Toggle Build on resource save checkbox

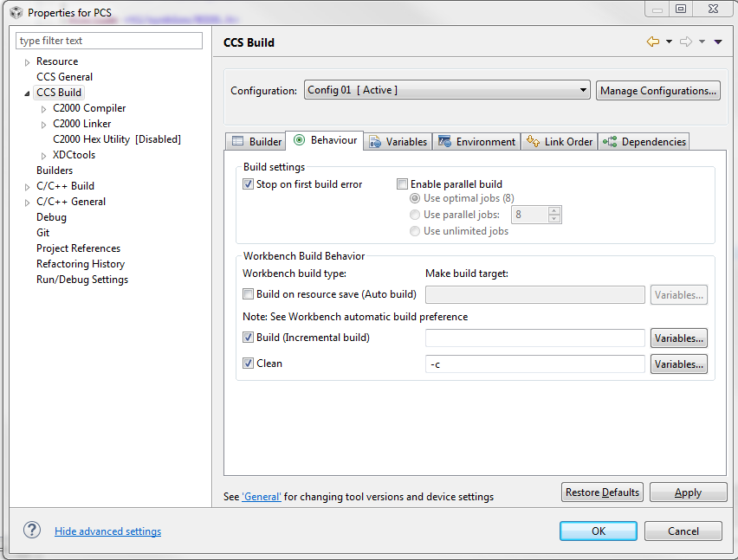[249, 294]
